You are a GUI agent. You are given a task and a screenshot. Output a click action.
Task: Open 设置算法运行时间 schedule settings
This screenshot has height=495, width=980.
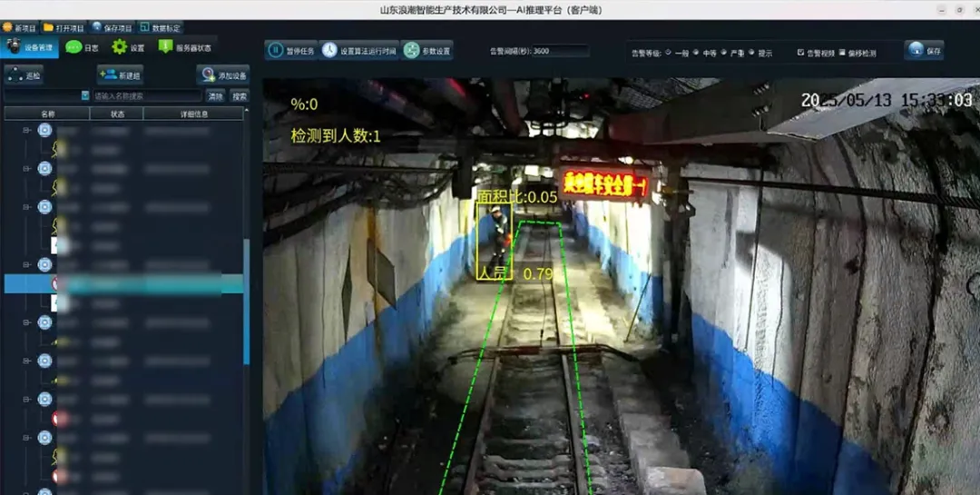coord(358,51)
